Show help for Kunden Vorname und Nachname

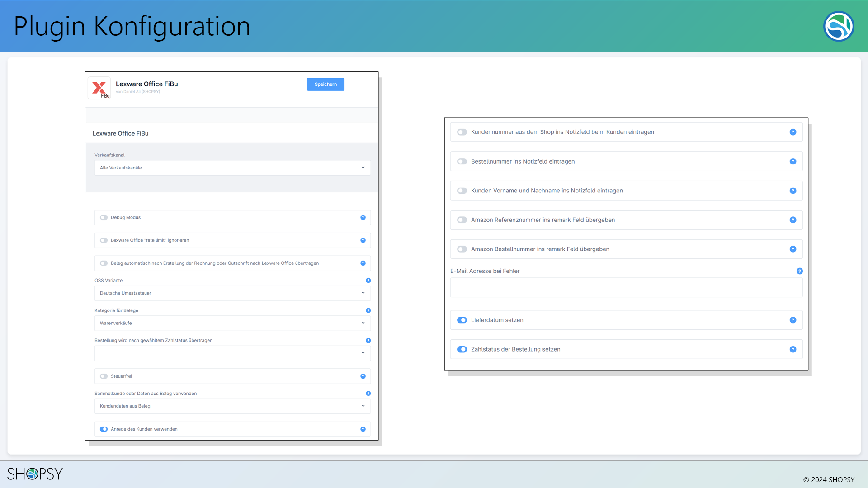tap(793, 191)
